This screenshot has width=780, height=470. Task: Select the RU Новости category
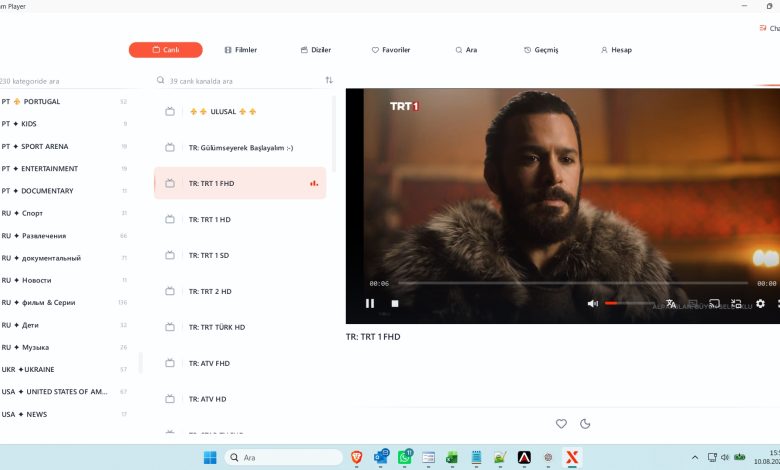point(64,281)
